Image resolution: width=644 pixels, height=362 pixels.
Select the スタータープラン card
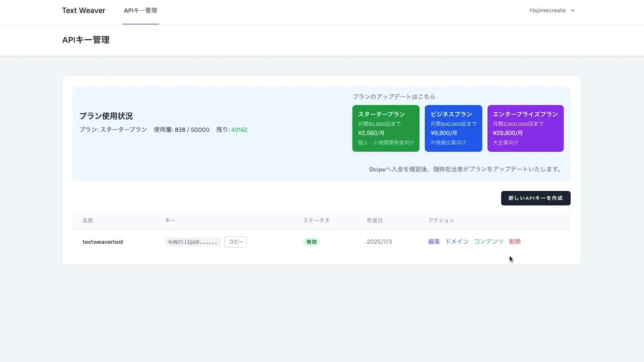pyautogui.click(x=386, y=128)
